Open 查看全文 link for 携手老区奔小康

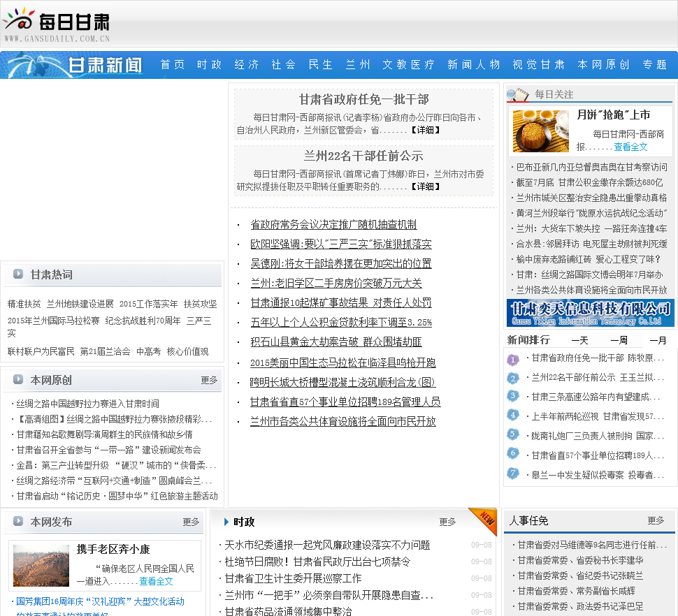pyautogui.click(x=156, y=582)
